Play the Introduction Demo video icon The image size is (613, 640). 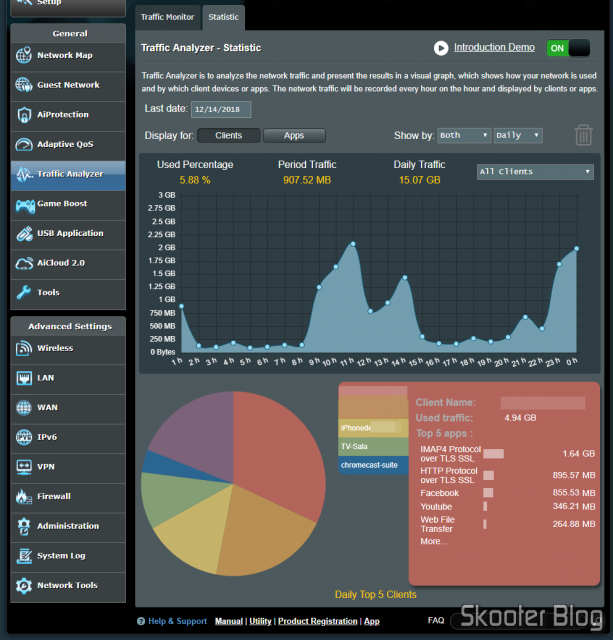tap(441, 48)
